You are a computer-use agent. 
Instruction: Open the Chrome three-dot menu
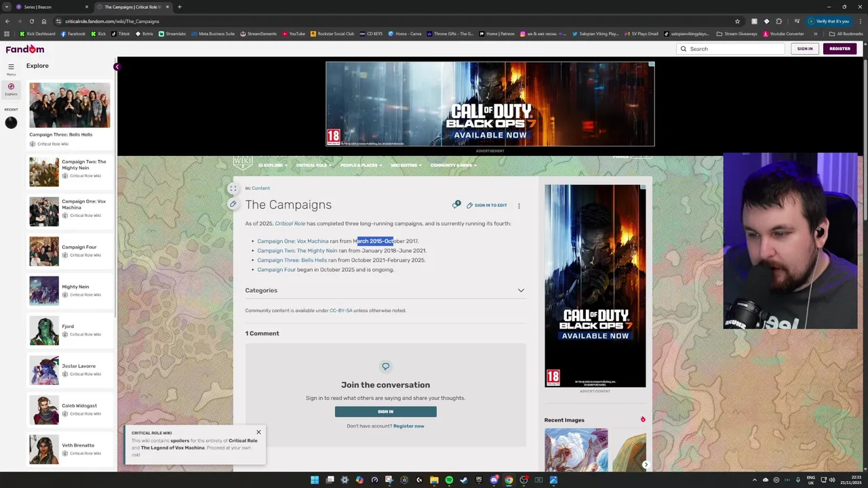pos(860,21)
